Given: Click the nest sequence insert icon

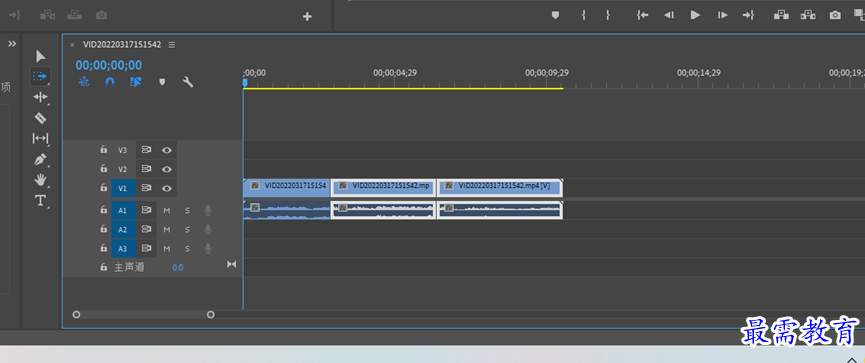Looking at the screenshot, I should [x=84, y=82].
